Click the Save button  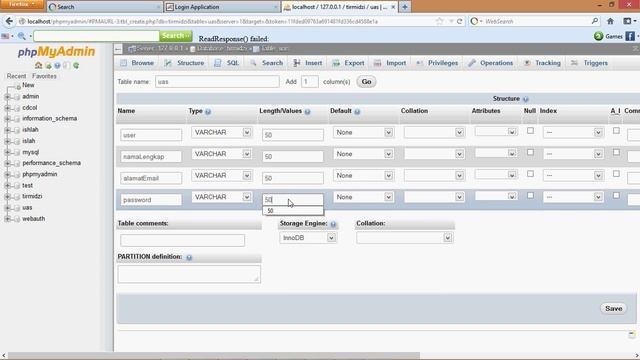click(x=613, y=309)
